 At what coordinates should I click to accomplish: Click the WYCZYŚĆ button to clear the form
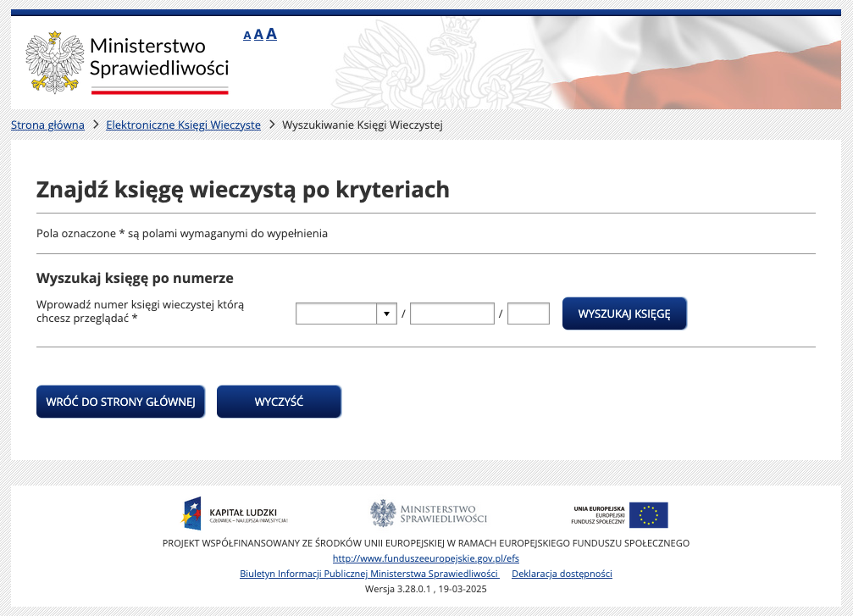click(279, 401)
